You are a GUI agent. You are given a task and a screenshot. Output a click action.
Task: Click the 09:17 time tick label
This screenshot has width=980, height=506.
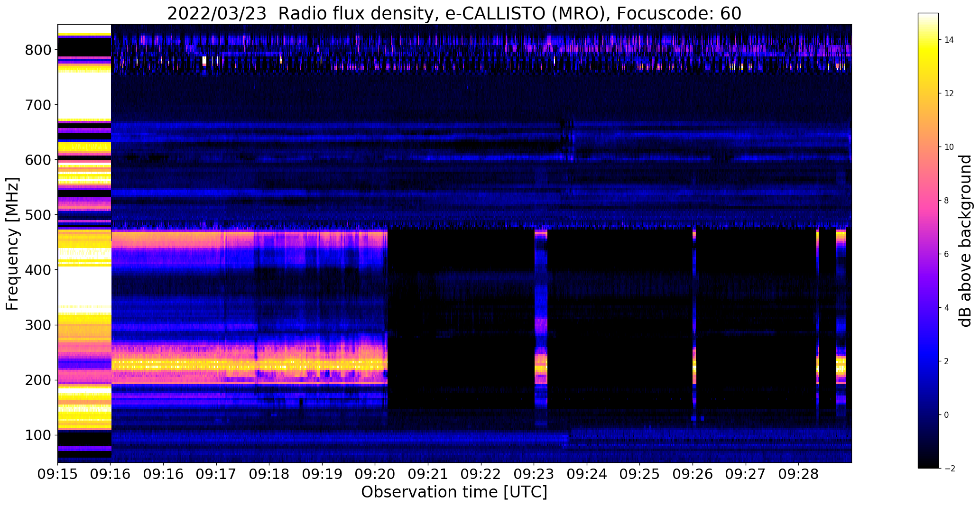(x=217, y=475)
